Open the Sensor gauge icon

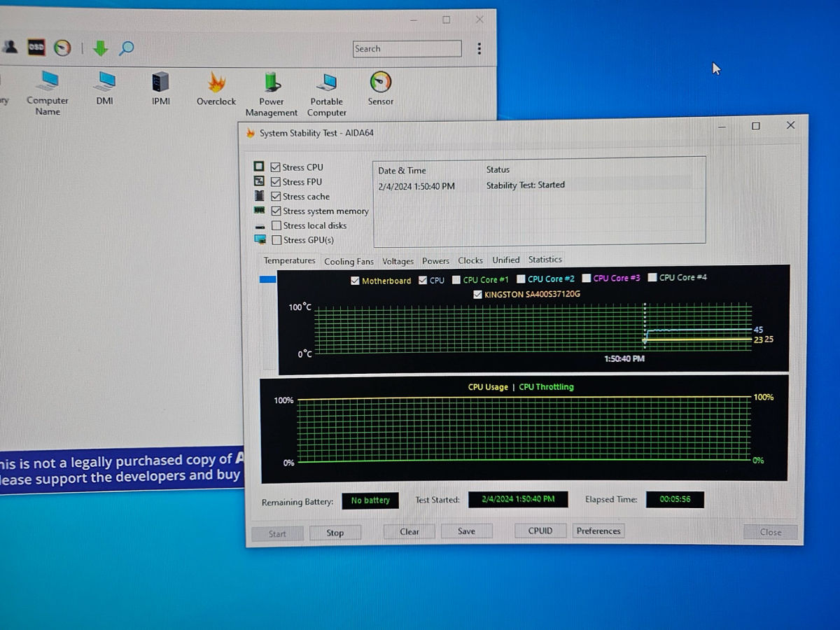coord(380,83)
